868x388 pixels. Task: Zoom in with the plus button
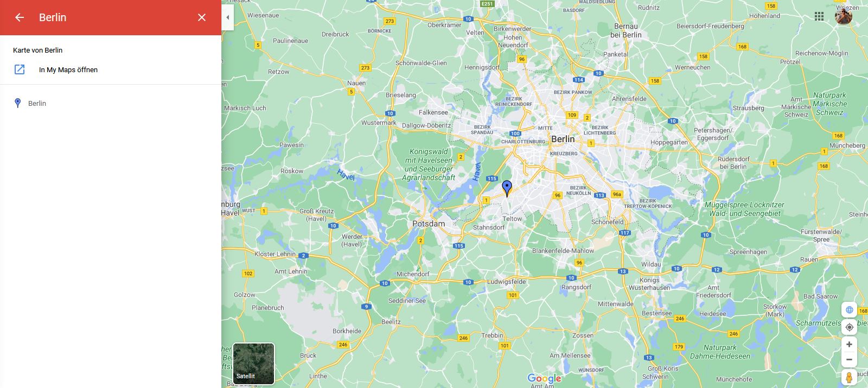pyautogui.click(x=850, y=344)
